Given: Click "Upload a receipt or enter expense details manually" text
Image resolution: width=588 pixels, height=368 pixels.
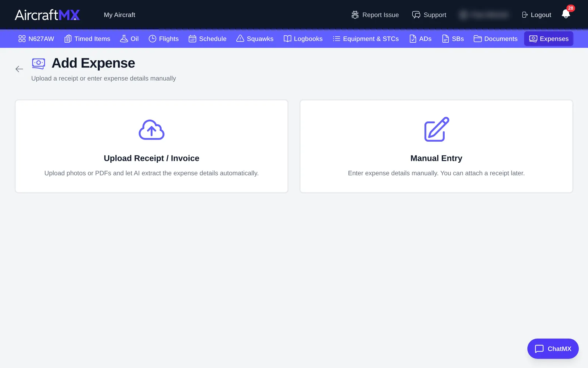Looking at the screenshot, I should pos(104,78).
